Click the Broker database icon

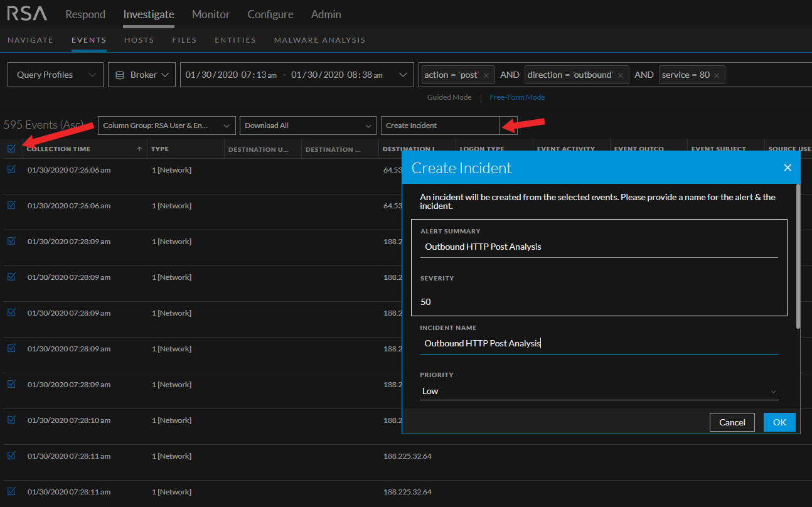120,75
